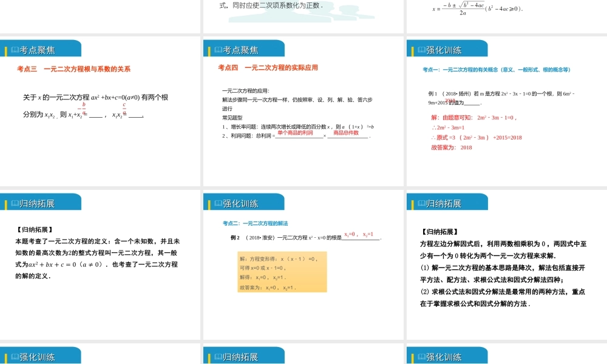This screenshot has width=607, height=364.
Task: Click the book icon beside 强化训练 on the 考点二 slide
Action: tap(218, 203)
